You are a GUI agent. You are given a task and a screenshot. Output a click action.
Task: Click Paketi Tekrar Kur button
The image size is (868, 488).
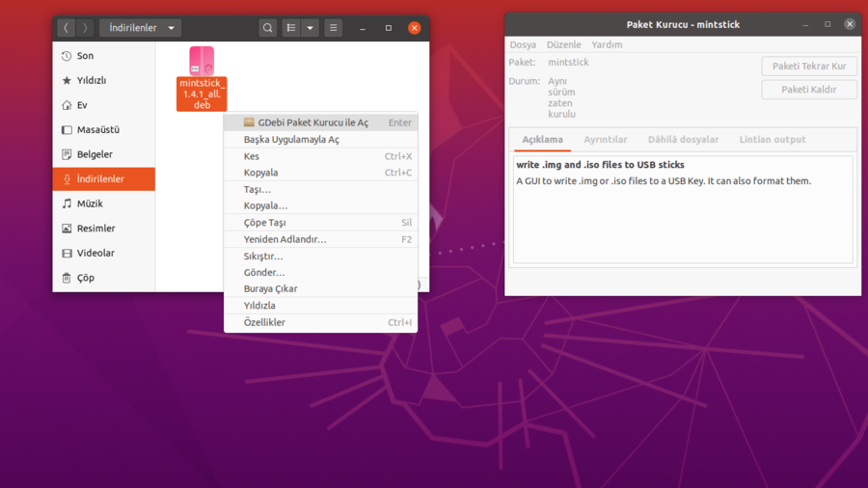[809, 66]
